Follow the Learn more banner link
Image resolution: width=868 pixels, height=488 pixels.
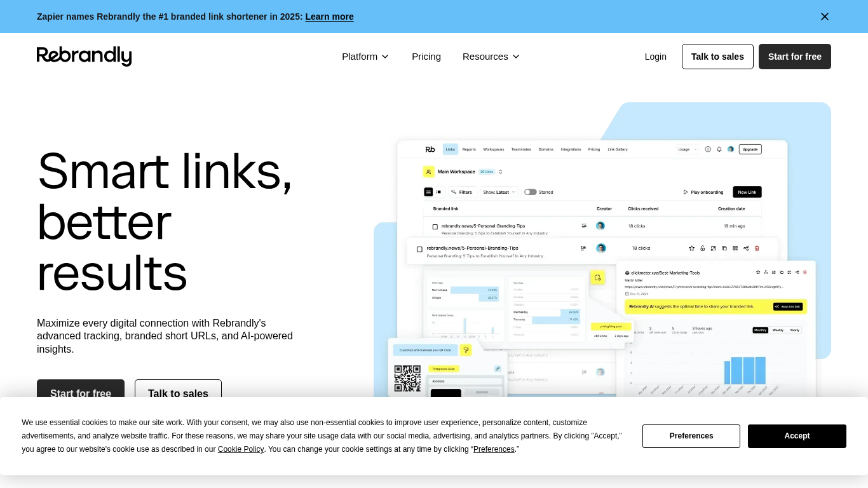click(x=329, y=17)
